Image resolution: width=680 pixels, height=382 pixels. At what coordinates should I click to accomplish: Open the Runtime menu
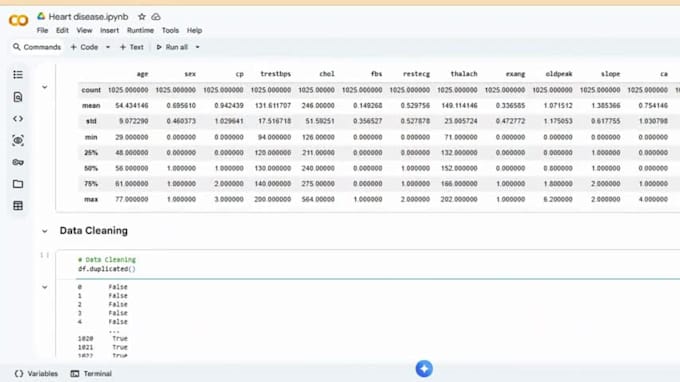tap(140, 30)
